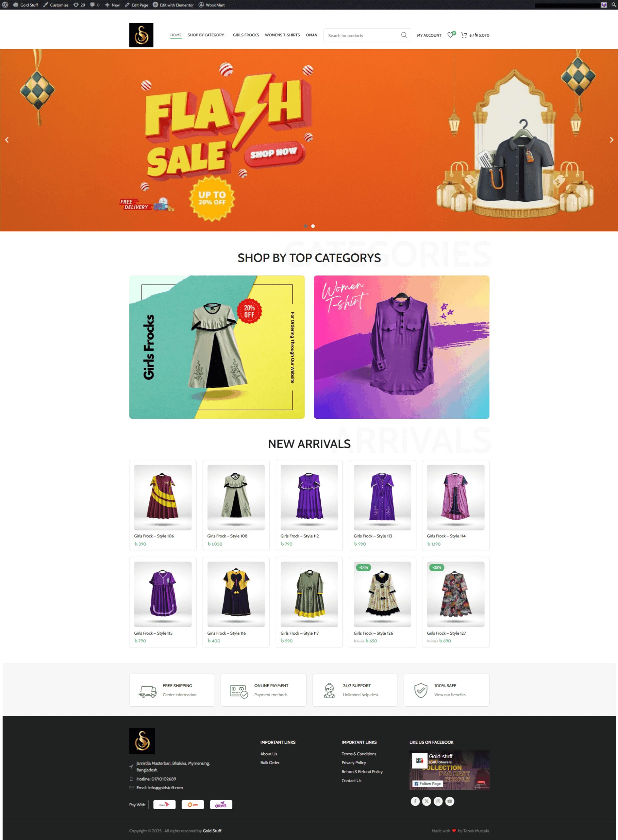The width and height of the screenshot is (618, 840).
Task: Open Girls Frock Style 126 thumbnail
Action: (382, 594)
